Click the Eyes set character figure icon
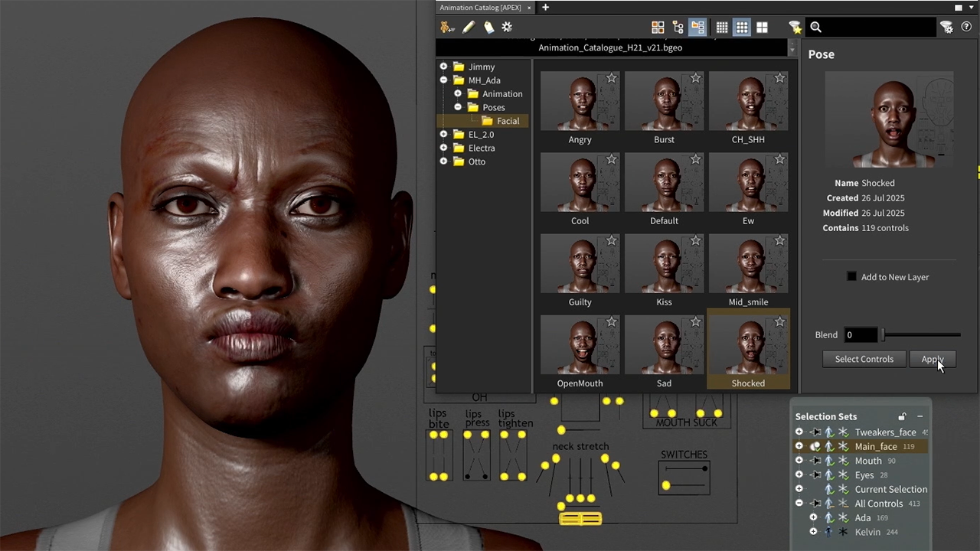 (x=829, y=475)
